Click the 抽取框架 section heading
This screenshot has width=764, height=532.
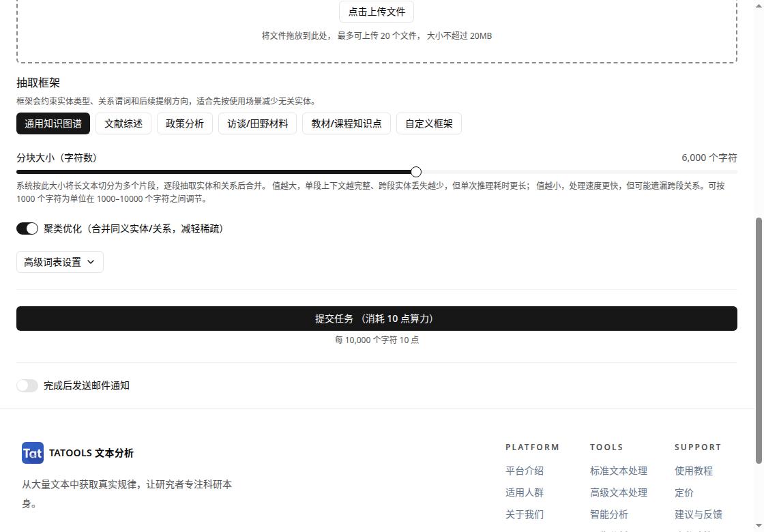point(38,83)
